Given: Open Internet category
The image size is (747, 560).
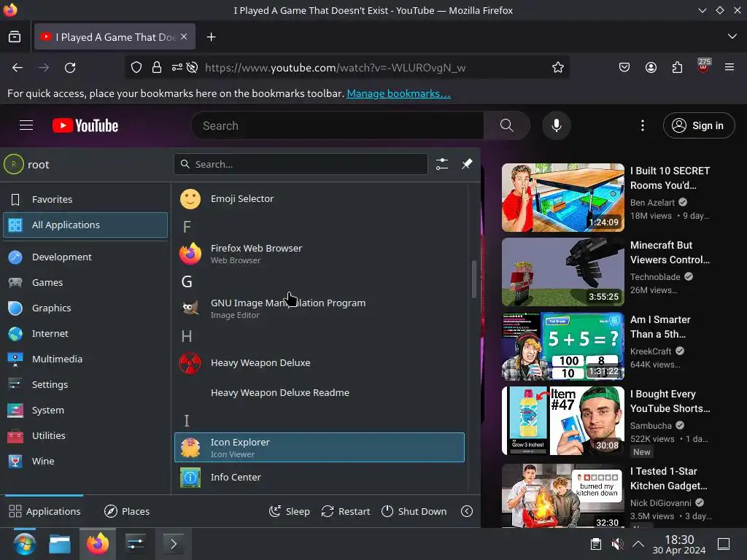Looking at the screenshot, I should (x=85, y=333).
